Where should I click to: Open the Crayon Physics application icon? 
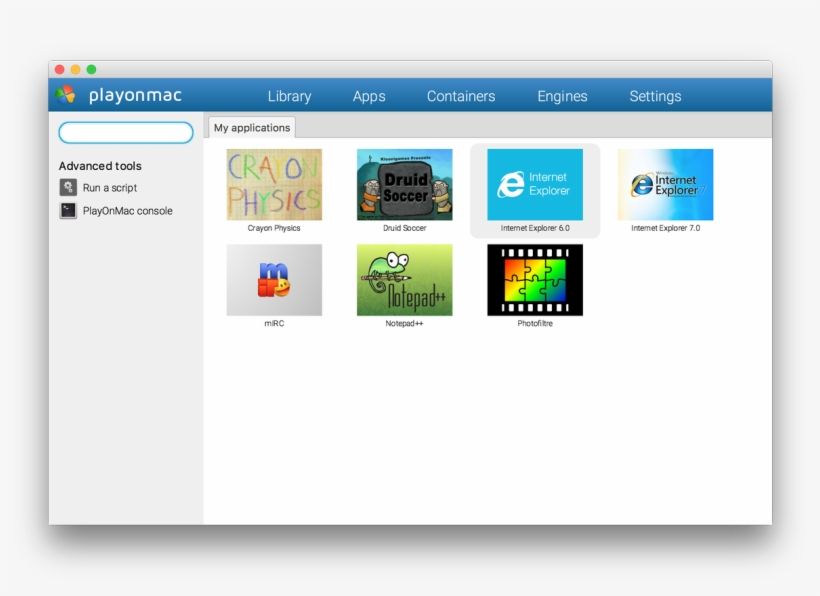[x=274, y=185]
